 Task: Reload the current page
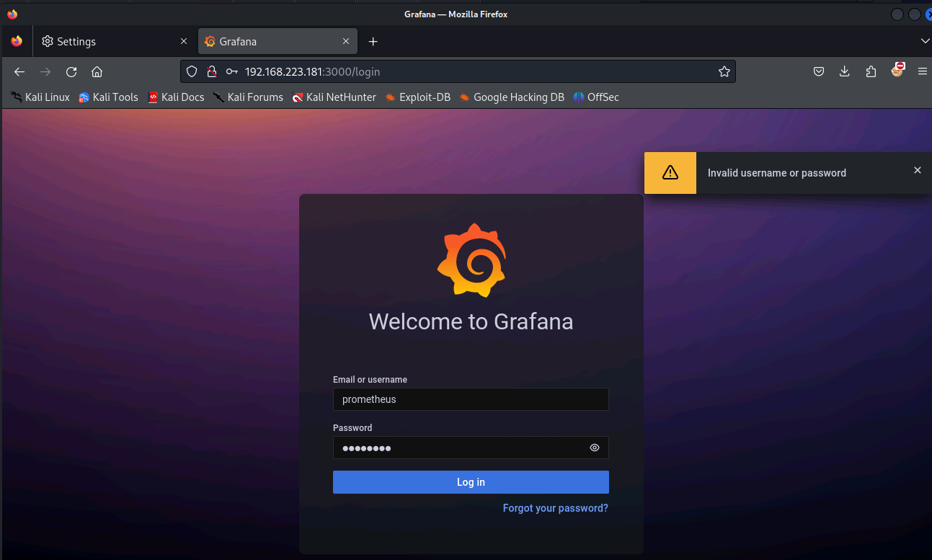71,71
